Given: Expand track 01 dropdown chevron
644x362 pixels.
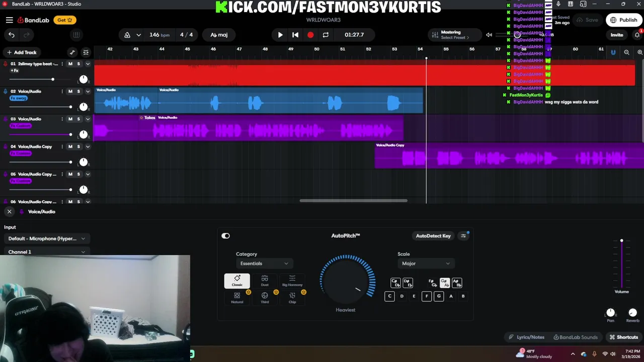Looking at the screenshot, I should [88, 64].
